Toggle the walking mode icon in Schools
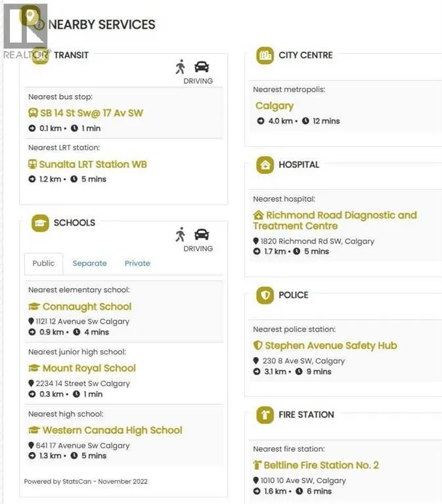Screen dimensions: 442x504 click(x=181, y=234)
